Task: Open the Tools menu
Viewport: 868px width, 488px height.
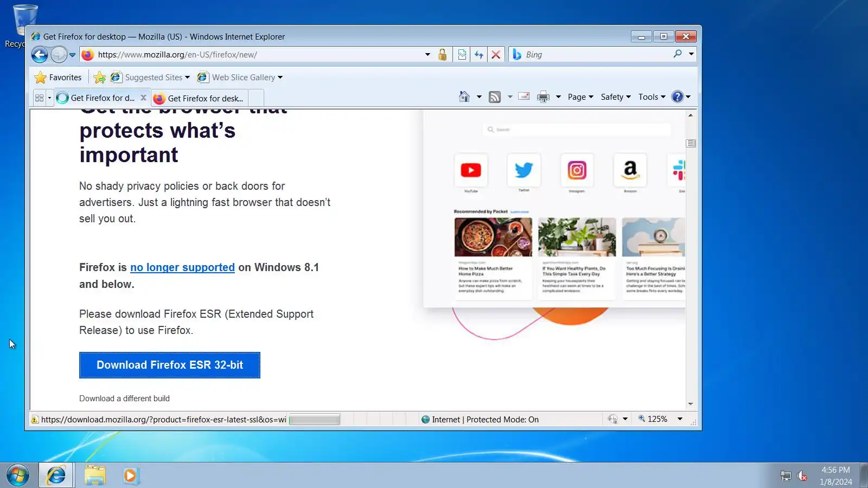Action: point(652,97)
